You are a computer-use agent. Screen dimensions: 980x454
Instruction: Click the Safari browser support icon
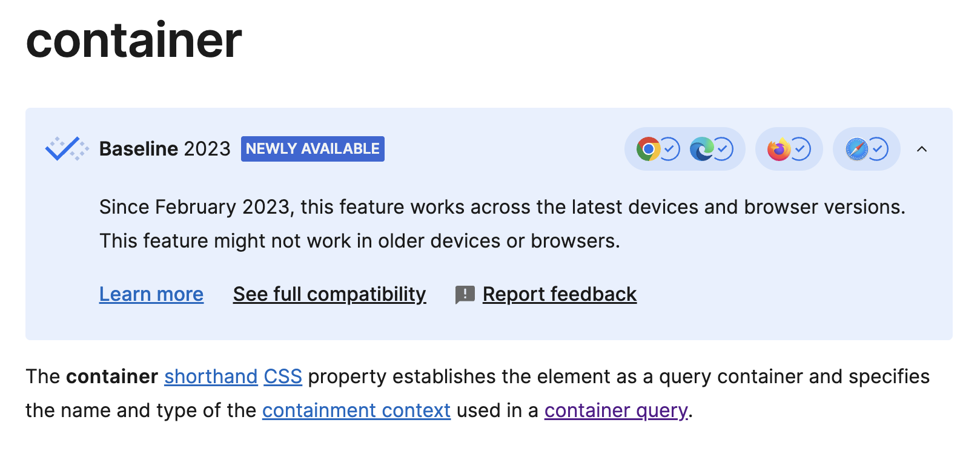coord(856,149)
